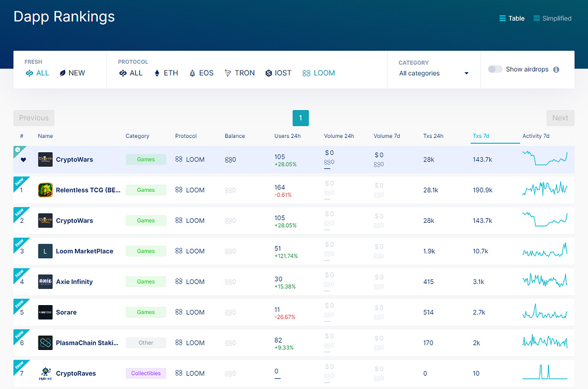Sort by the Txs 24h column header
Image resolution: width=588 pixels, height=389 pixels.
coord(433,136)
